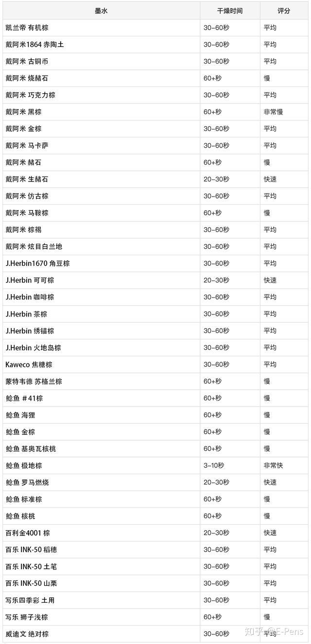Select the 蒙特韦德 苏格兰棕 row
The image size is (311, 644).
pos(34,381)
